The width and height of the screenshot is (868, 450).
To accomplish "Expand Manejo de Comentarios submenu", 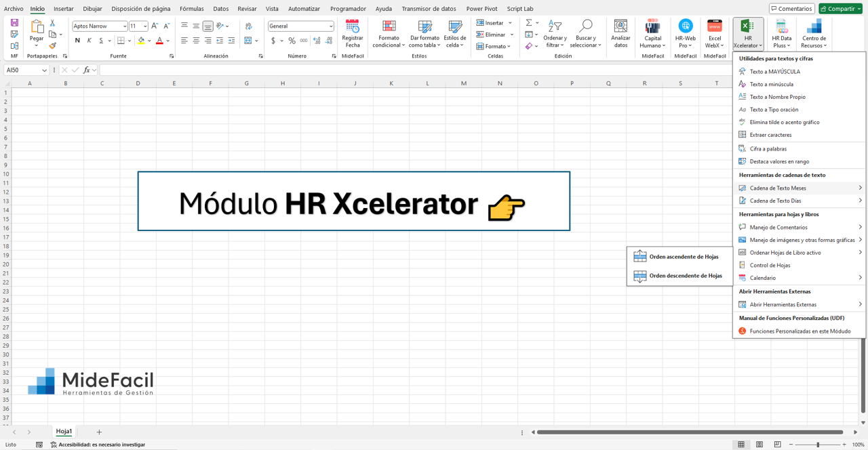I will click(800, 227).
